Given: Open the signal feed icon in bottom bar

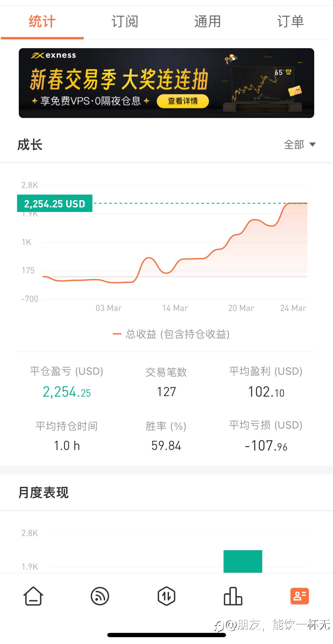Looking at the screenshot, I should click(x=100, y=596).
